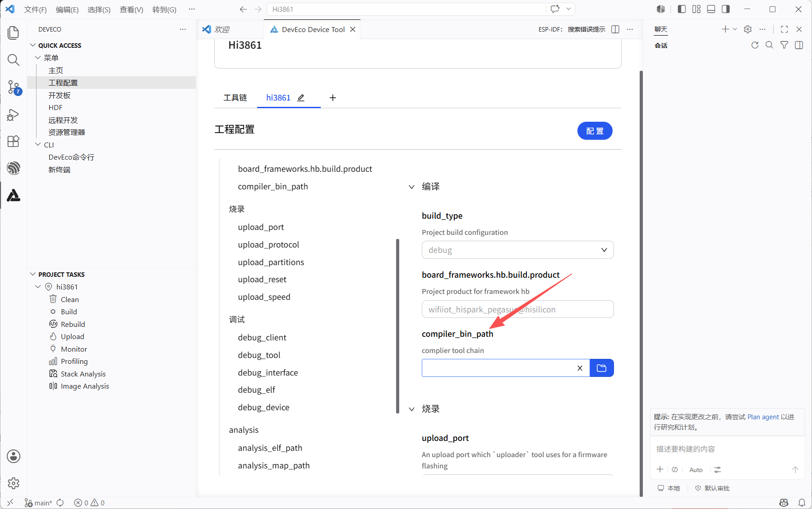Screen dimensions: 812x509
Task: Open new chat dropdown arrow
Action: pos(735,29)
